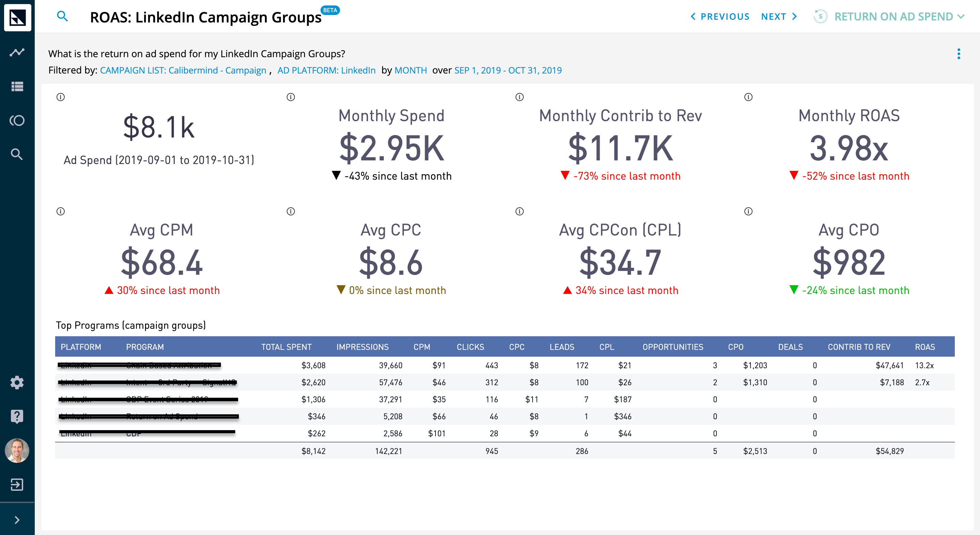Sort table by DEALS column header
The image size is (980, 535).
point(790,347)
